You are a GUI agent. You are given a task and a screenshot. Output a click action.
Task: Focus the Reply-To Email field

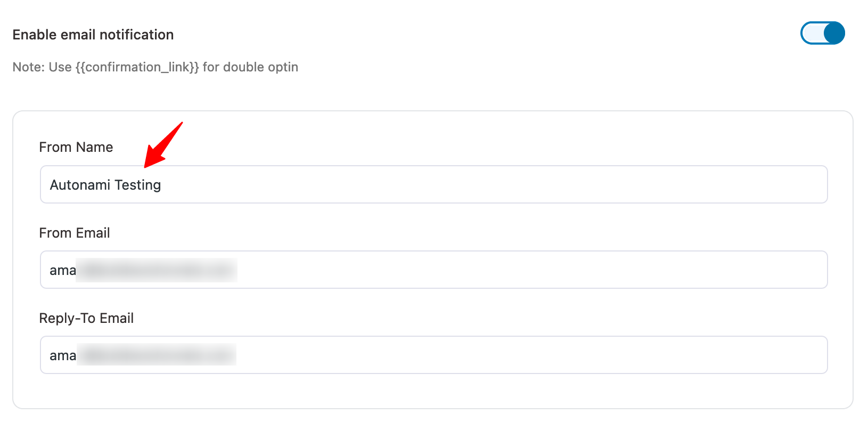tap(373, 355)
